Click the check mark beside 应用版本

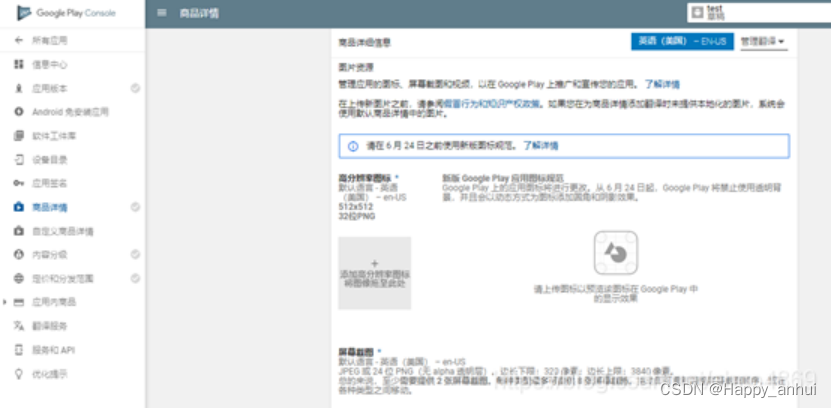pos(135,88)
